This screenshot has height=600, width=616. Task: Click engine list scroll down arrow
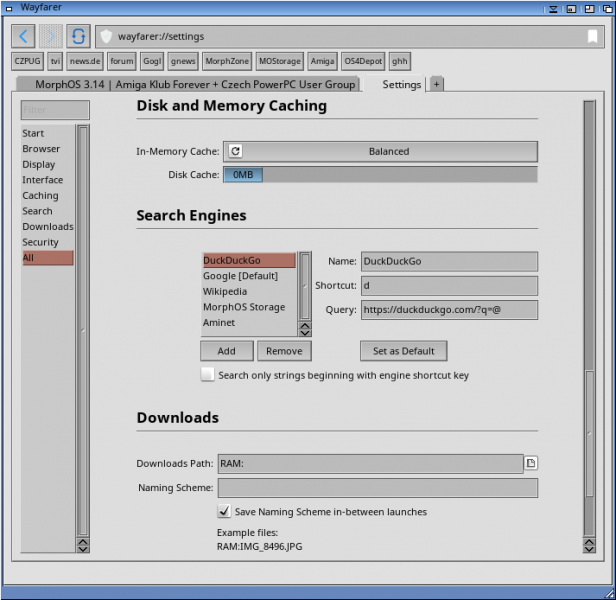click(305, 333)
